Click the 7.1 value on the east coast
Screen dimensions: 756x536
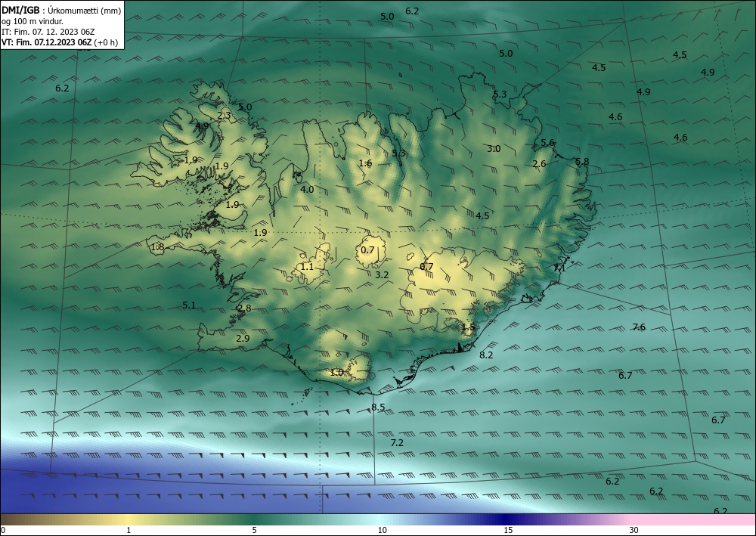[559, 268]
